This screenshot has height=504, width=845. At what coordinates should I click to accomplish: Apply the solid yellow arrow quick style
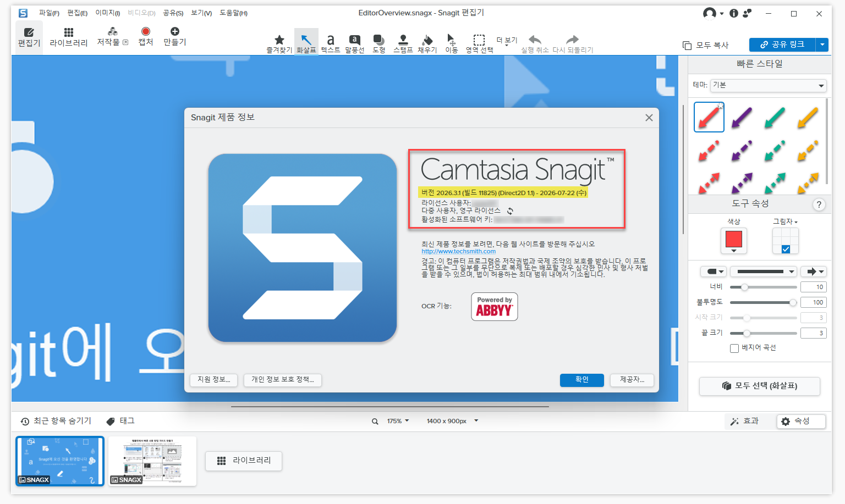(808, 117)
